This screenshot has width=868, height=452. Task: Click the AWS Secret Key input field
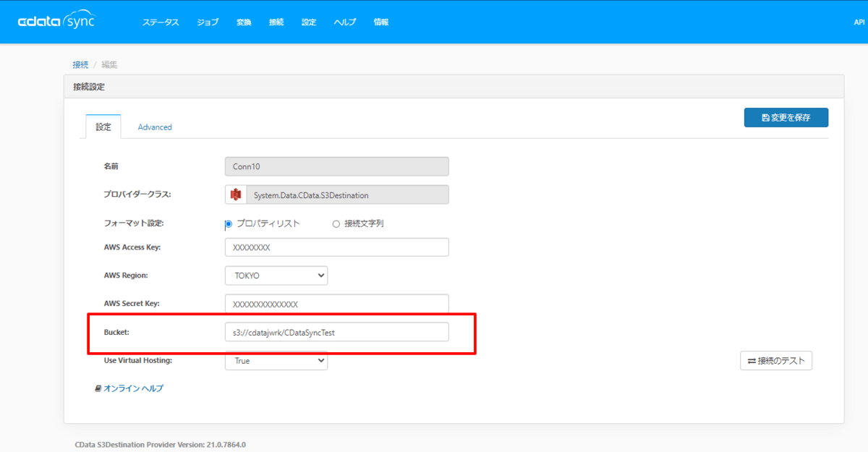pyautogui.click(x=337, y=304)
